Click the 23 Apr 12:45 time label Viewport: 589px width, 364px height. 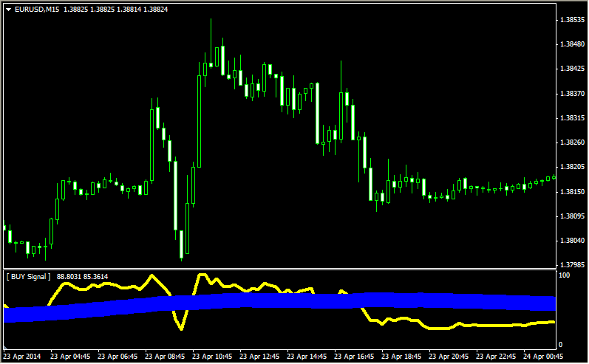pos(259,357)
